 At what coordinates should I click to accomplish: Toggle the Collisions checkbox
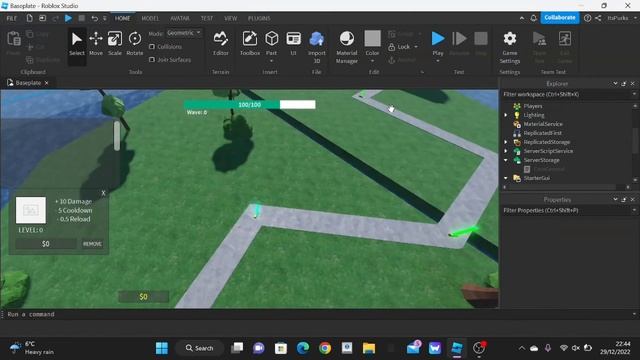pos(152,47)
